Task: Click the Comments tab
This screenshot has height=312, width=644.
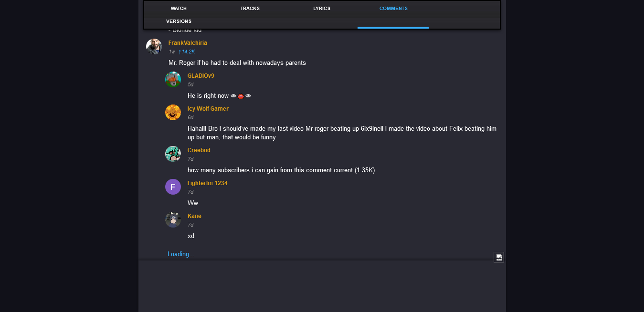Action: (x=393, y=9)
